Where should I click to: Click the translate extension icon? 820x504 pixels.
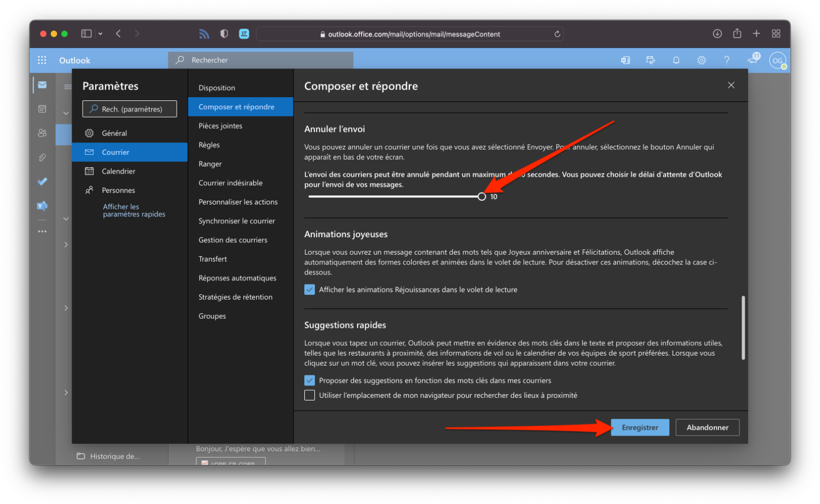point(244,34)
